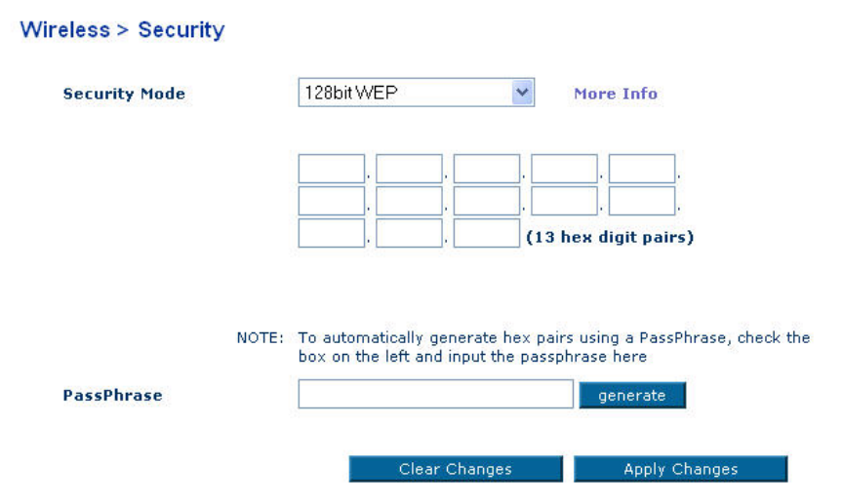Focus the PassPhrase text field
This screenshot has width=843, height=504.
tap(435, 394)
